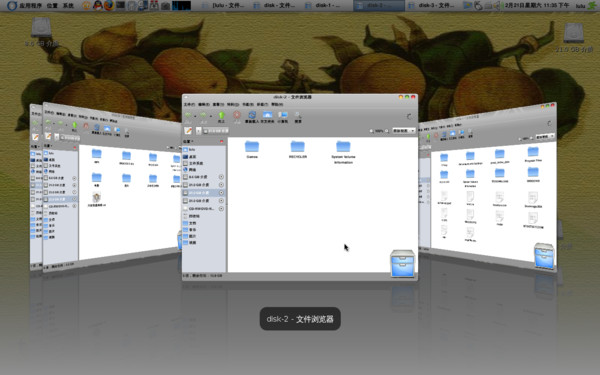Eject the CD-RW/DVD drive in sidebar
Viewport: 600px width, 375px height.
(221, 209)
